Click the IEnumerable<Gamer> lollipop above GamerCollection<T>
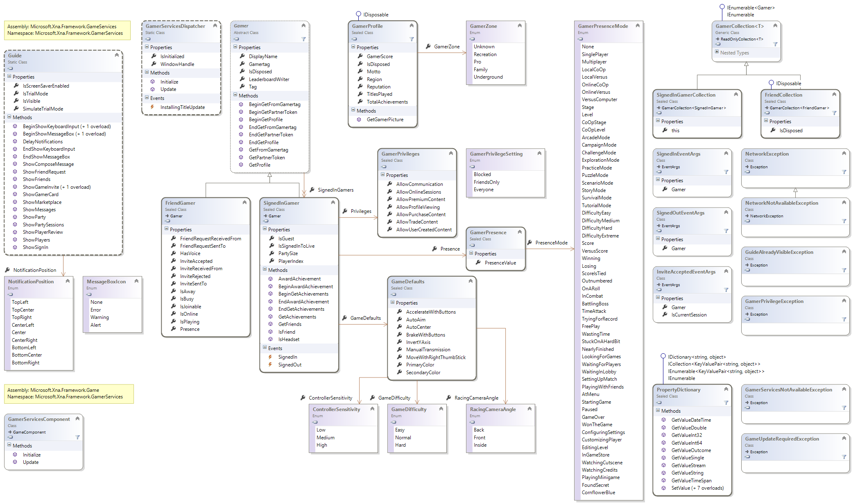The image size is (853, 504). click(722, 7)
